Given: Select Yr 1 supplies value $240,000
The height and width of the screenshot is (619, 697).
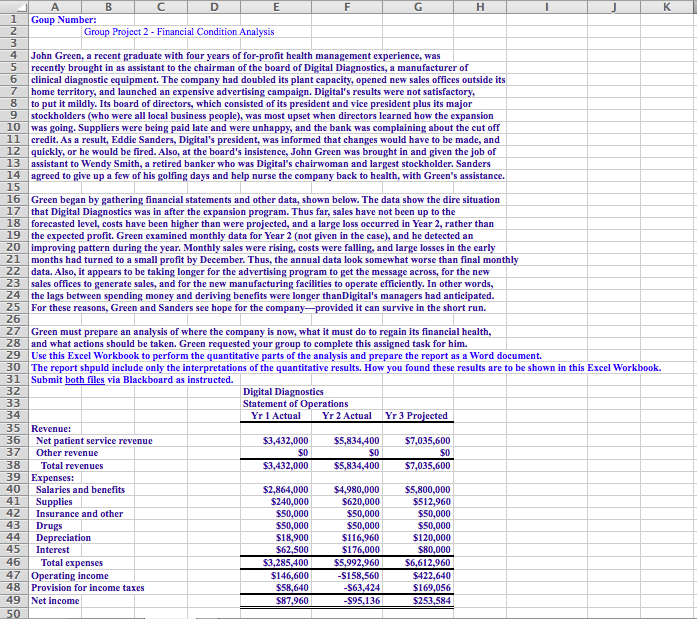Looking at the screenshot, I should pos(289,502).
